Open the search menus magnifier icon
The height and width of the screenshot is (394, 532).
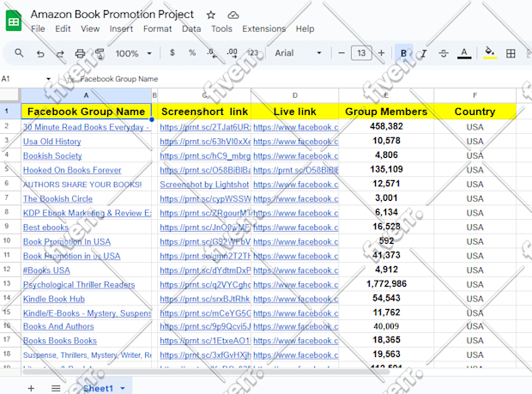pos(19,53)
